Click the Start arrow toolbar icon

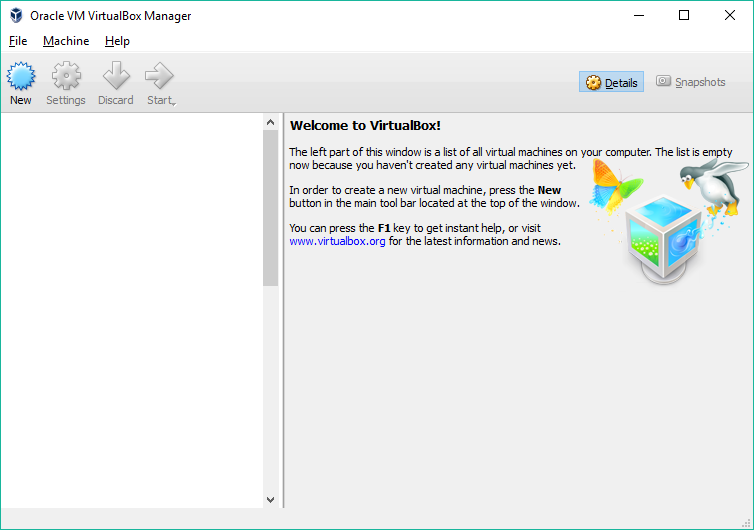click(159, 76)
